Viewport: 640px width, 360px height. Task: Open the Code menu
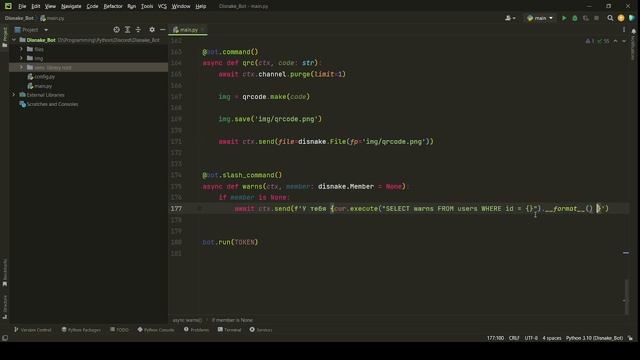[x=92, y=6]
